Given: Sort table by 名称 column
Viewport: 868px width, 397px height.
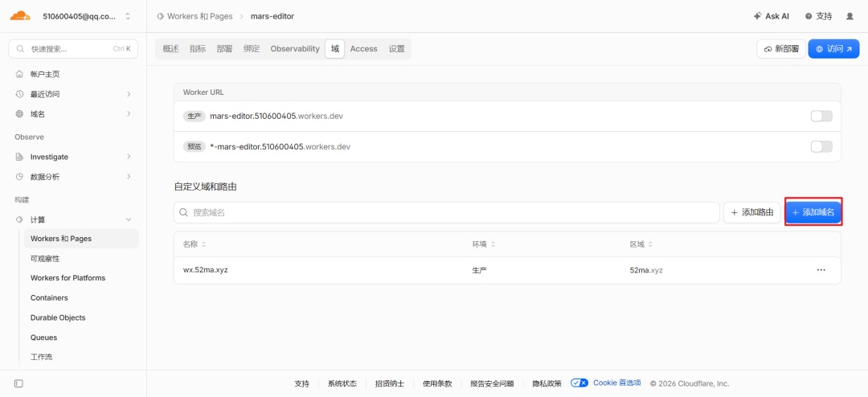Looking at the screenshot, I should point(194,244).
